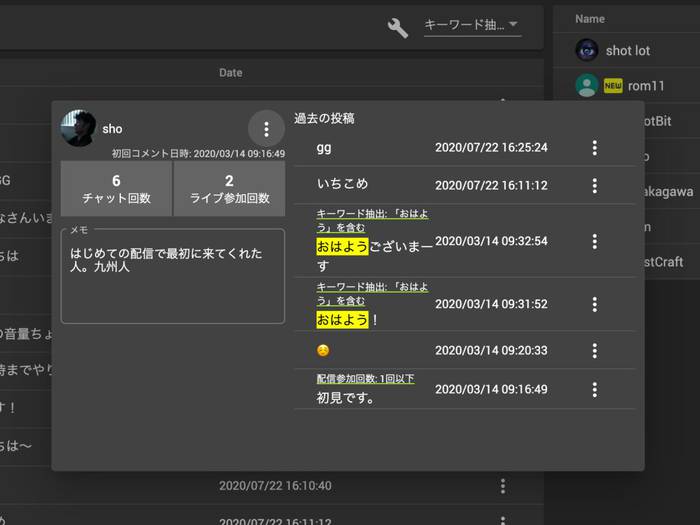Open the キーワード抽 dropdown
The height and width of the screenshot is (525, 700).
coord(472,25)
